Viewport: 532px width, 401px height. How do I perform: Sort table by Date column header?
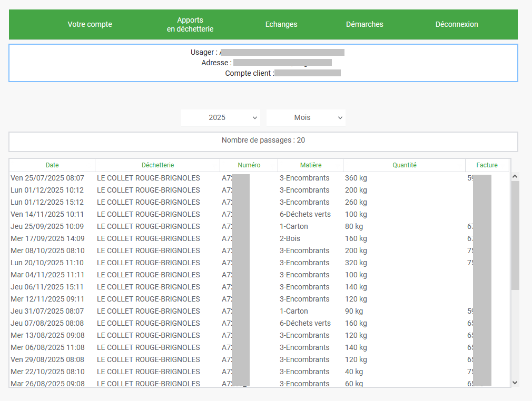pyautogui.click(x=52, y=165)
